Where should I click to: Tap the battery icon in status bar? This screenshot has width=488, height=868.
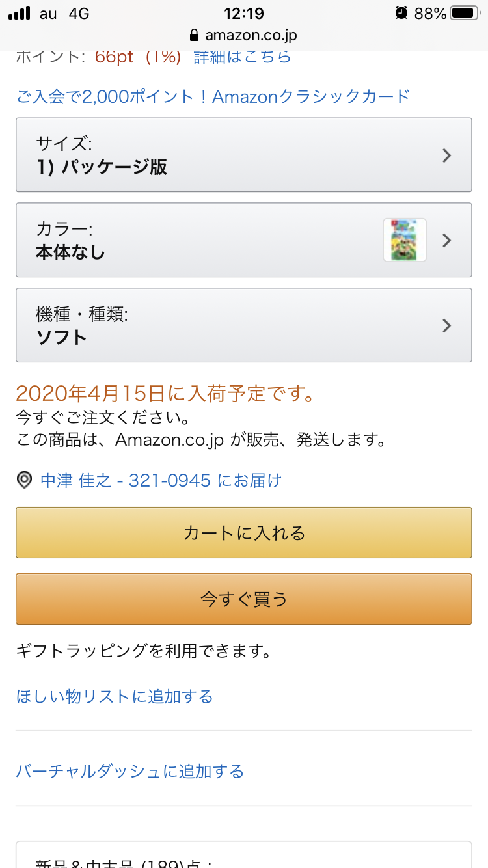tap(464, 13)
